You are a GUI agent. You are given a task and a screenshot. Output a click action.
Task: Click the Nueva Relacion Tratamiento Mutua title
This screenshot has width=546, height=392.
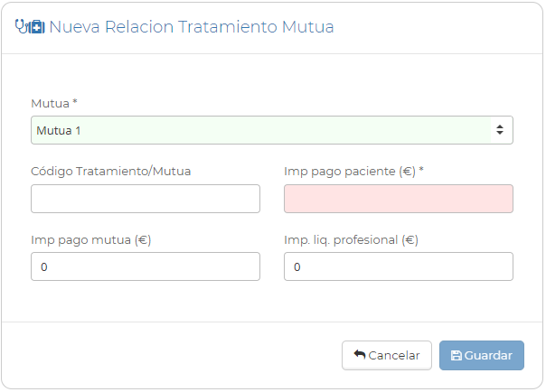(x=191, y=27)
